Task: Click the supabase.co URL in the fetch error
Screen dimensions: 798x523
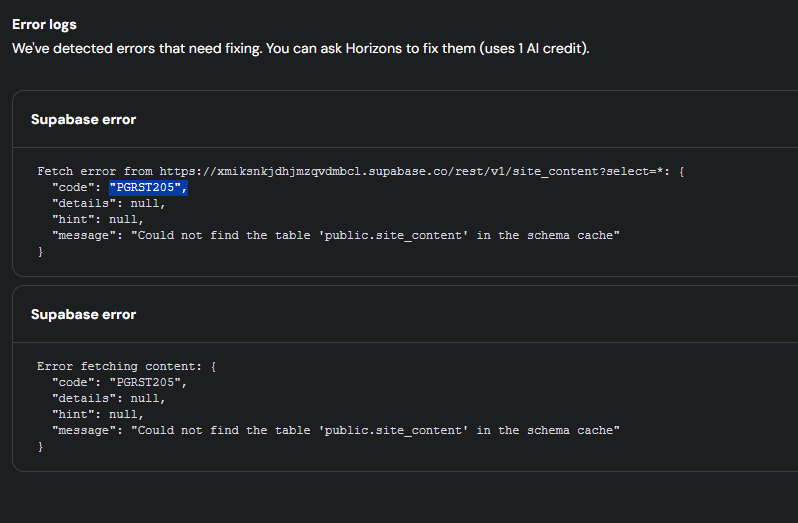Action: click(400, 171)
